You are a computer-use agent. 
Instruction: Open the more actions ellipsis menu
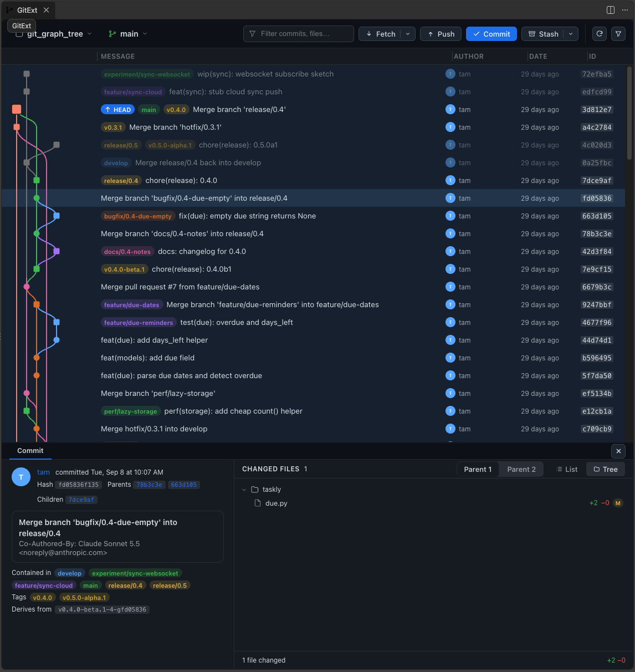625,10
